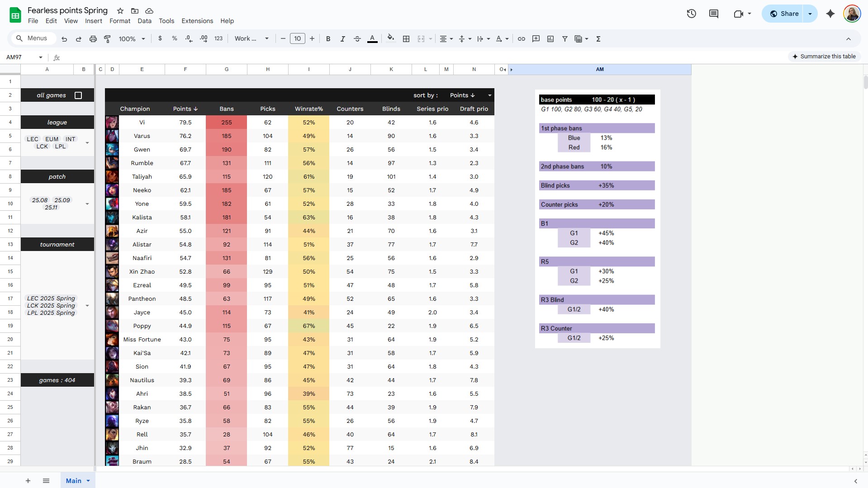Open the font family dropdown
The image size is (868, 488).
(251, 39)
